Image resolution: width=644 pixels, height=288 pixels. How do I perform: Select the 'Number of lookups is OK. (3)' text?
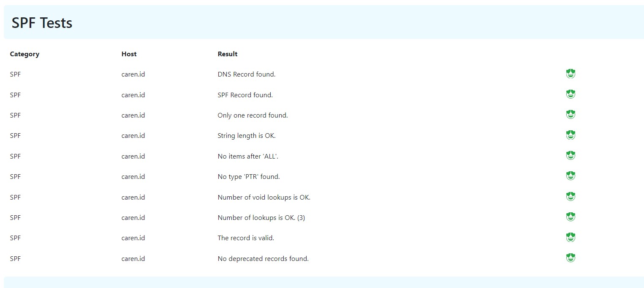[261, 218]
